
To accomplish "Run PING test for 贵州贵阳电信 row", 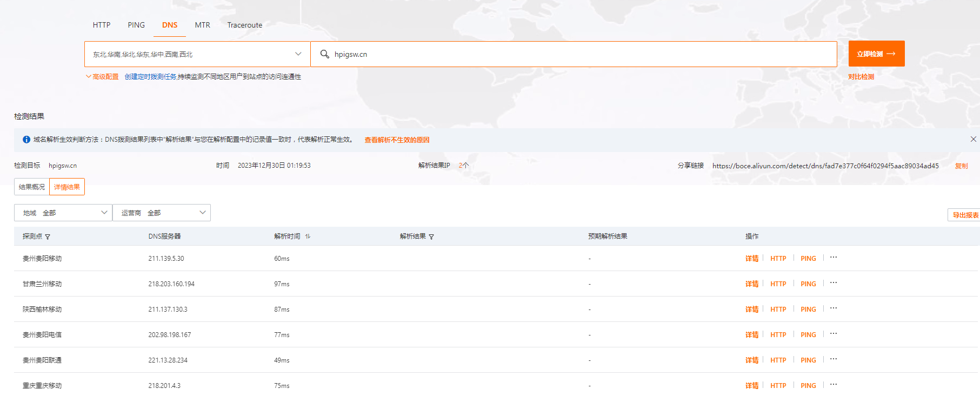I will point(809,335).
